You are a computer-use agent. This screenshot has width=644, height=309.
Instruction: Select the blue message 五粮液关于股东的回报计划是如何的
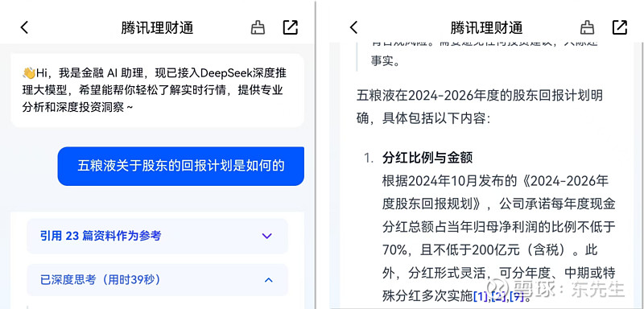click(180, 167)
